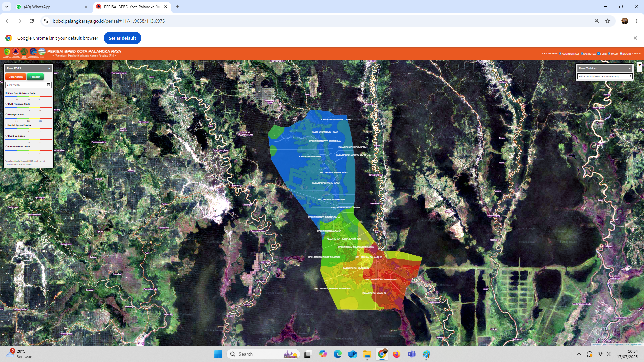This screenshot has height=362, width=644.
Task: Zoom out on the map with the minus button
Action: click(x=640, y=70)
